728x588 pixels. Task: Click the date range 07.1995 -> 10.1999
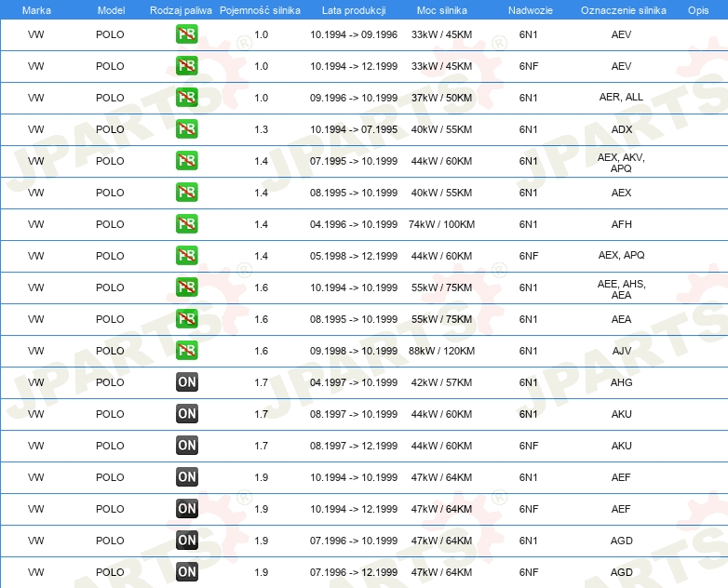point(354,161)
